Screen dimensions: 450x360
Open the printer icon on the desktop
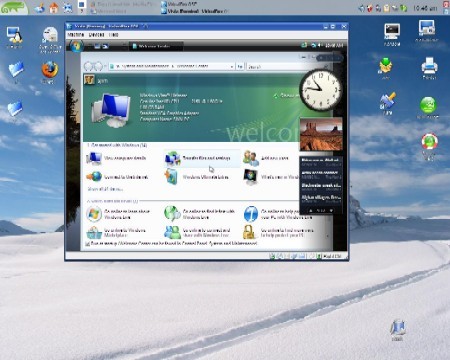click(x=429, y=65)
